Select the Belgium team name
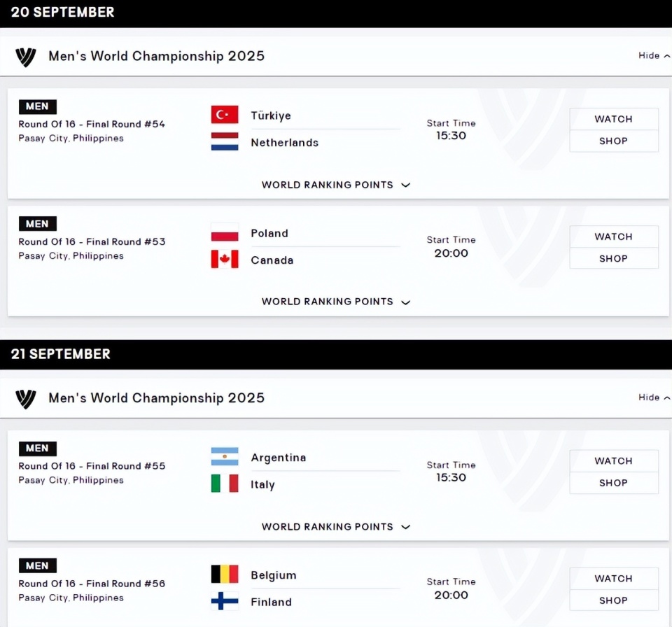 point(274,575)
